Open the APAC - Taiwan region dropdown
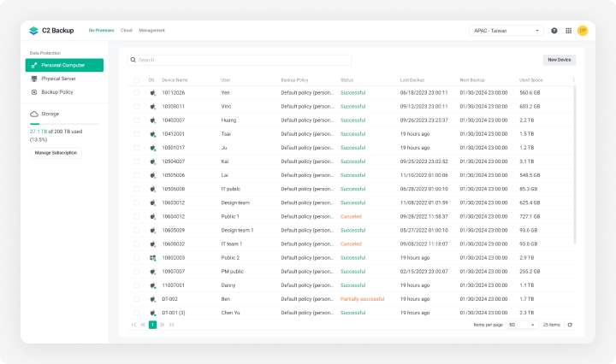 point(506,31)
